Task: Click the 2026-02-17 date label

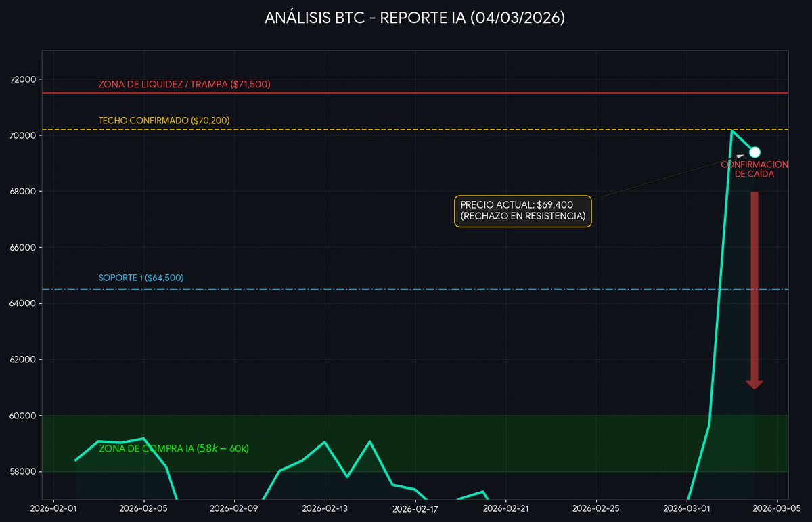Action: click(415, 509)
